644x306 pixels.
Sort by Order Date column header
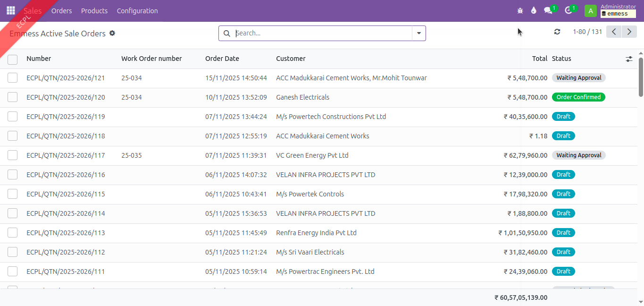(x=222, y=59)
